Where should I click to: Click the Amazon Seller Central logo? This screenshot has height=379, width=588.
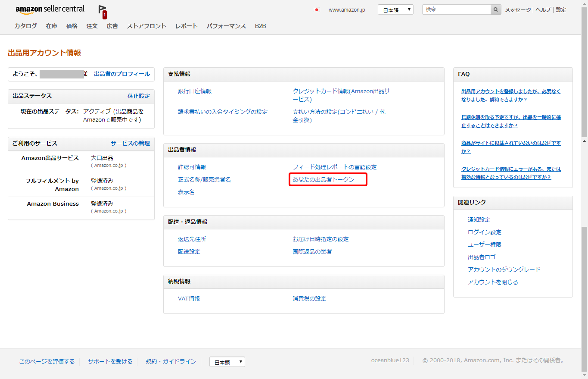[x=50, y=9]
